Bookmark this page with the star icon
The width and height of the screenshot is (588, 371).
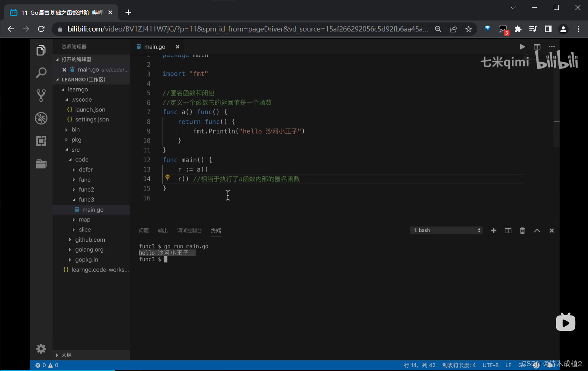pos(469,29)
